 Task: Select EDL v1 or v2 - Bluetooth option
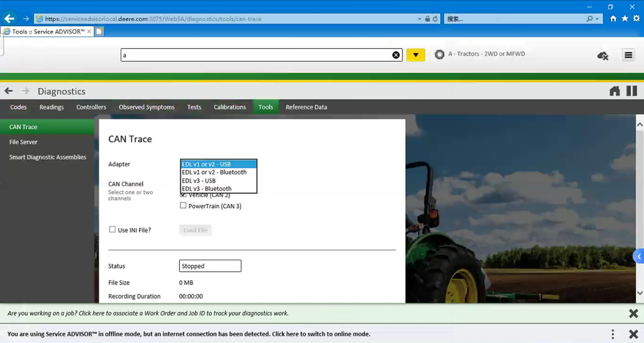click(219, 172)
